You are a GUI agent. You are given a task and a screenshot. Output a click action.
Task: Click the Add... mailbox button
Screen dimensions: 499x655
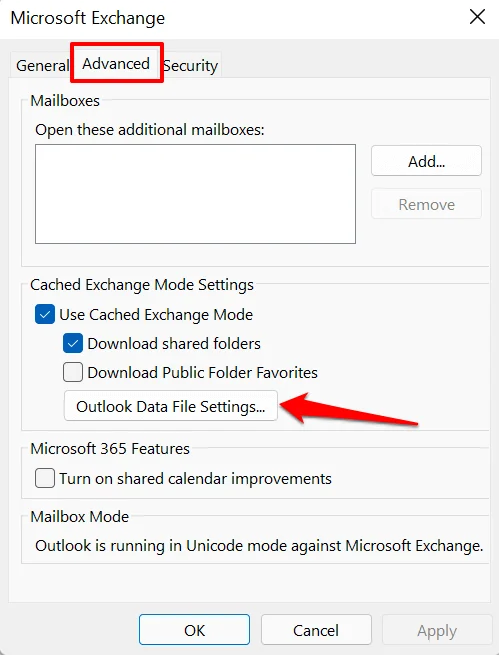click(x=426, y=161)
